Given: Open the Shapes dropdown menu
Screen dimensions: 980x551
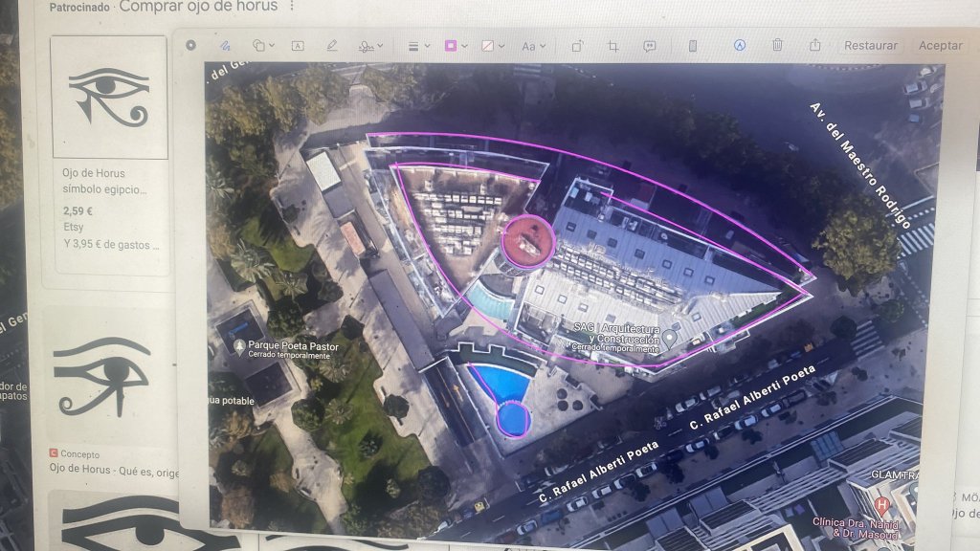Looking at the screenshot, I should point(262,45).
